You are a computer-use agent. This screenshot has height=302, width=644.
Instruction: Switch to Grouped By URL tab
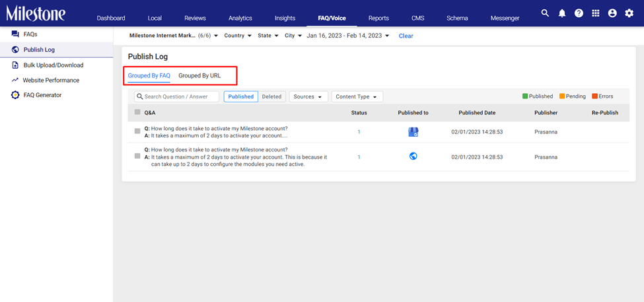pyautogui.click(x=199, y=75)
